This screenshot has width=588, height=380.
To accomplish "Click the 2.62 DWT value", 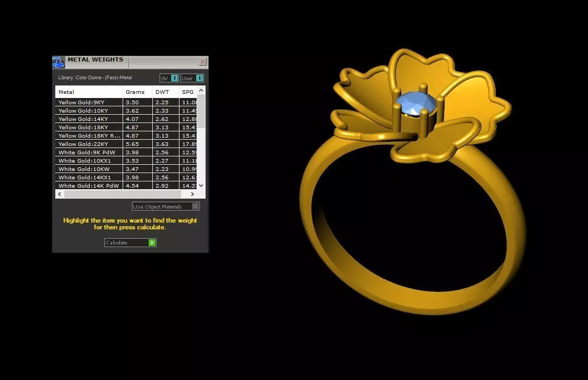I will (x=162, y=119).
